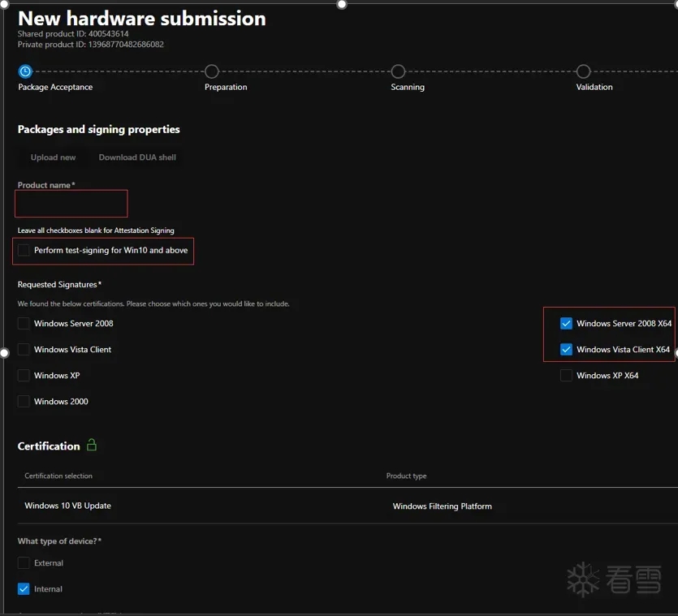Image resolution: width=678 pixels, height=616 pixels.
Task: Tick the Windows XP signature checkbox
Action: pyautogui.click(x=24, y=375)
